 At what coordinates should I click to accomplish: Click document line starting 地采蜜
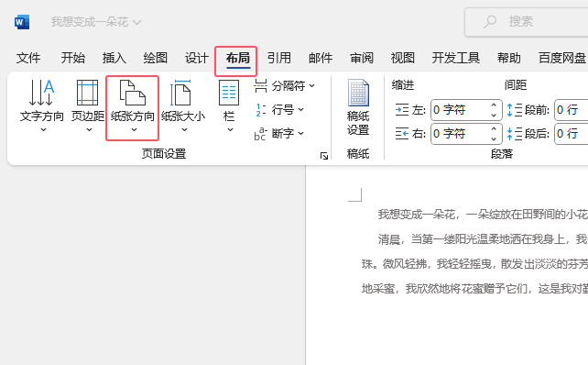click(474, 289)
